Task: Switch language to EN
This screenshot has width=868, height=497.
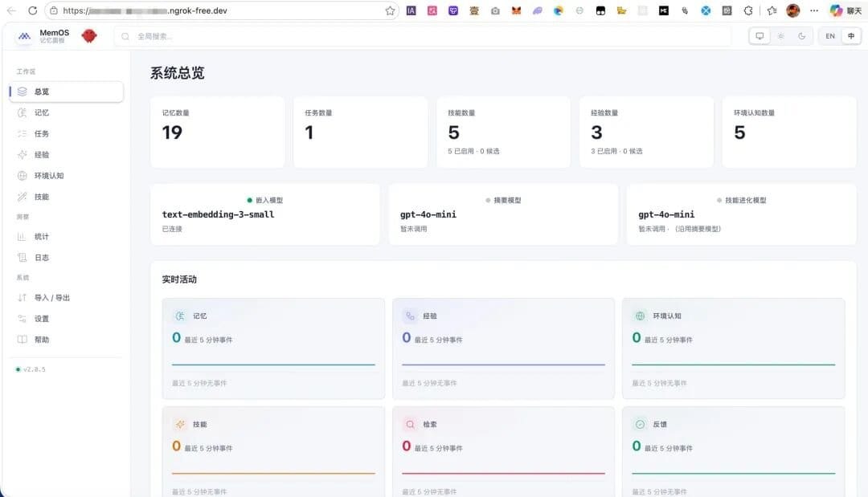Action: pos(829,36)
